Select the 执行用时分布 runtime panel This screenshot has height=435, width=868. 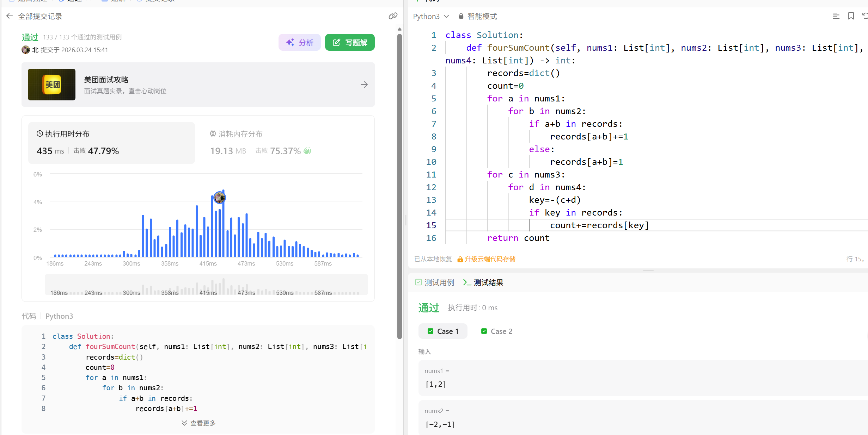(111, 143)
